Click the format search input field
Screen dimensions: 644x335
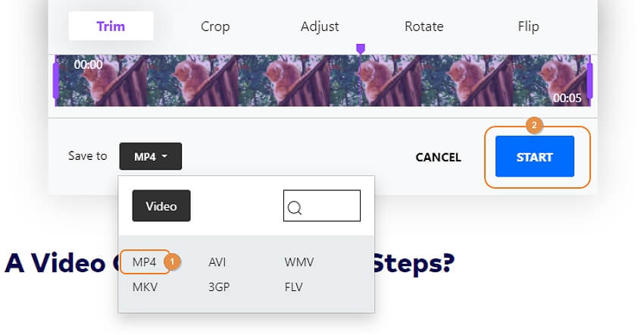pyautogui.click(x=322, y=205)
